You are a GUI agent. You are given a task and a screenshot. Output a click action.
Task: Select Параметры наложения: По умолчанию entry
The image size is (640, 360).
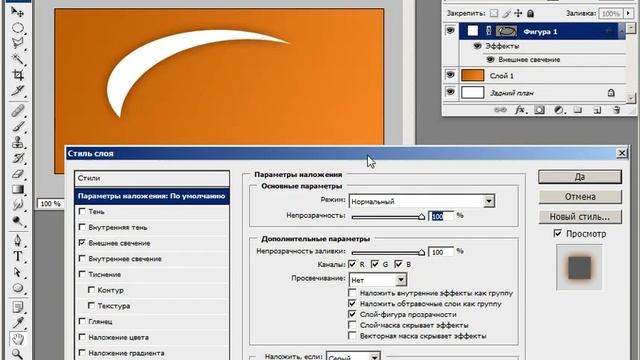pyautogui.click(x=152, y=196)
